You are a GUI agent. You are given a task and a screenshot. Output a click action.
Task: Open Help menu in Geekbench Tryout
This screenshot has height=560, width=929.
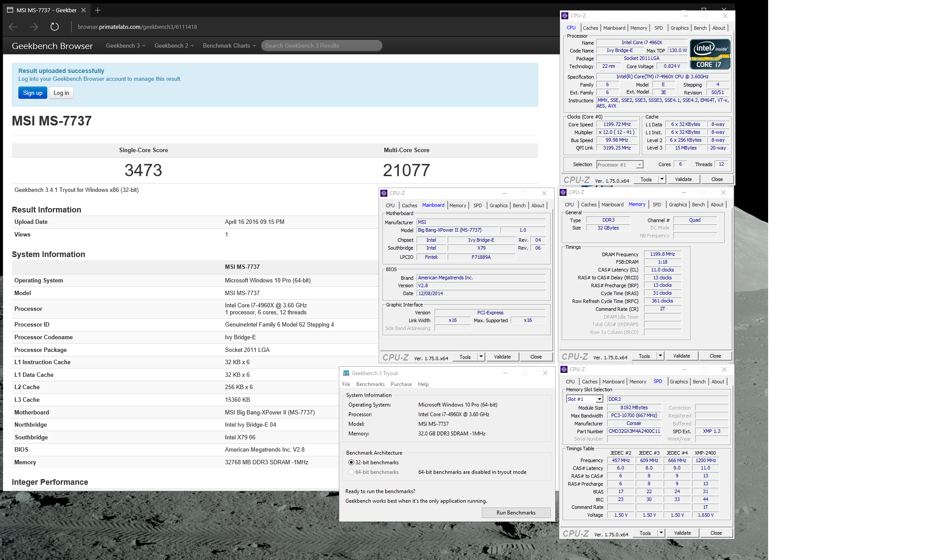tap(423, 384)
